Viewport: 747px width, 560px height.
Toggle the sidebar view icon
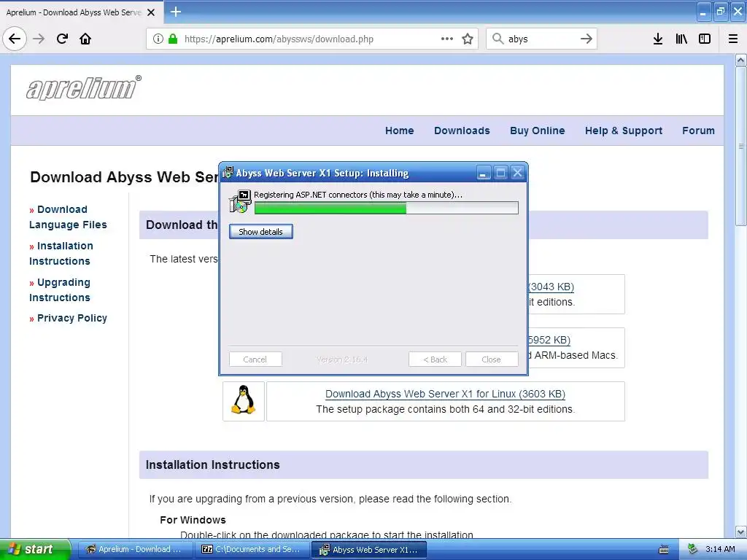tap(705, 39)
